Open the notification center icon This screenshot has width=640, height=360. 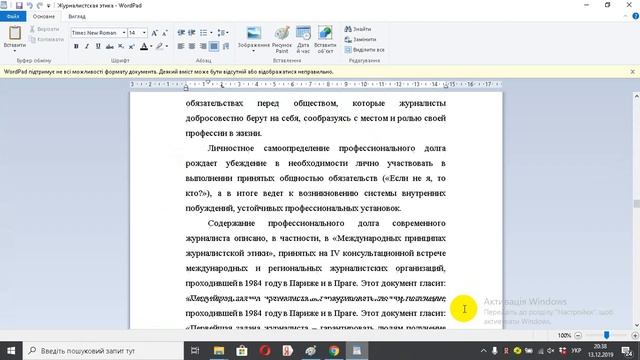tap(627, 351)
